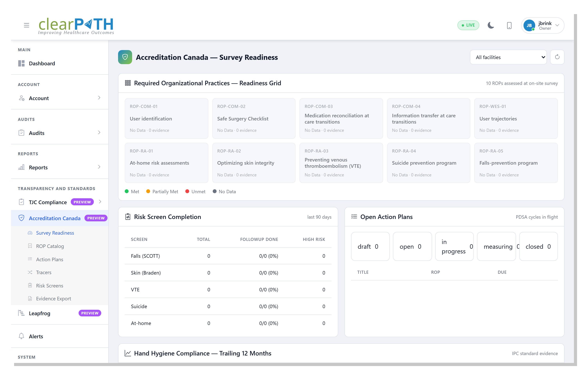Open the hamburger navigation menu
Screen dimensions: 588x377
coord(26,25)
